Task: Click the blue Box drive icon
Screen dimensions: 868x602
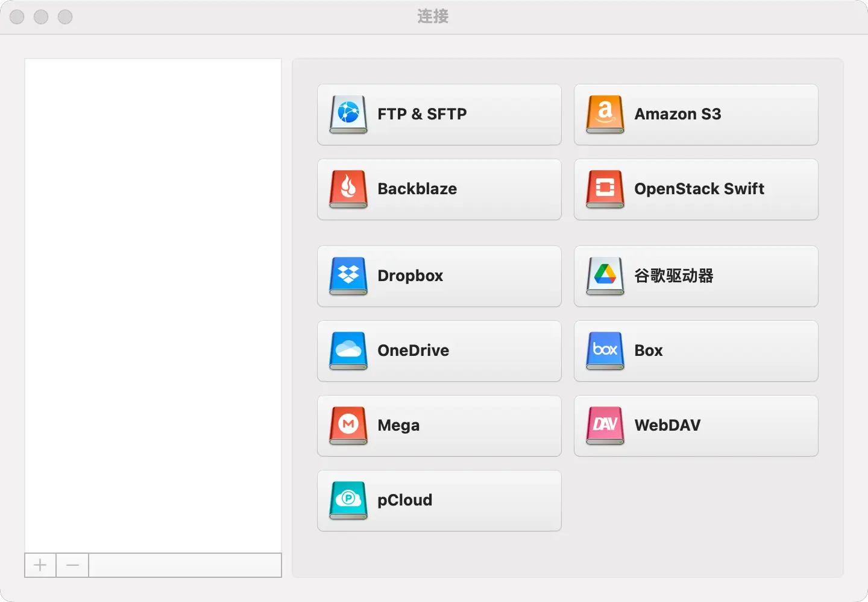Action: (605, 350)
